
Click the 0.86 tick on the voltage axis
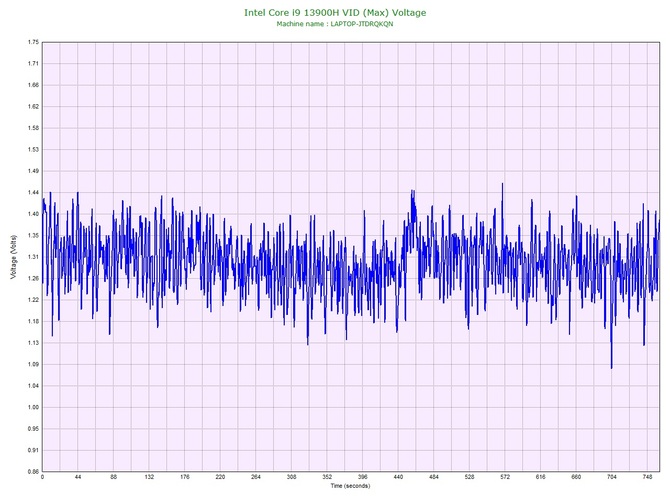[33, 471]
